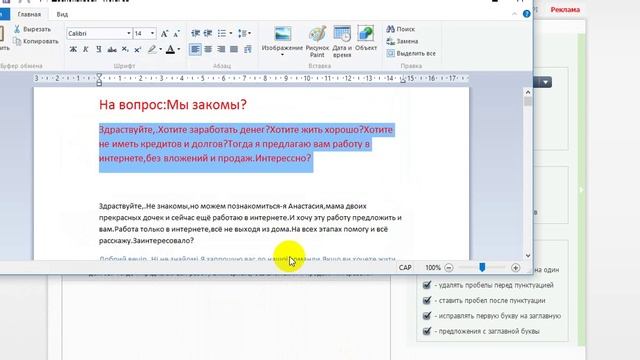The height and width of the screenshot is (360, 640).
Task: Click the vertical scrollbar up arrow
Action: (528, 92)
